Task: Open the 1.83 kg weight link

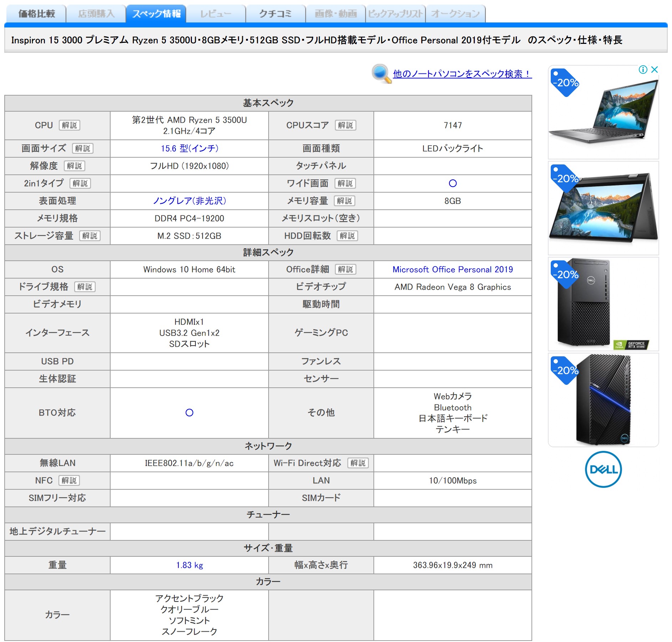Action: click(189, 565)
